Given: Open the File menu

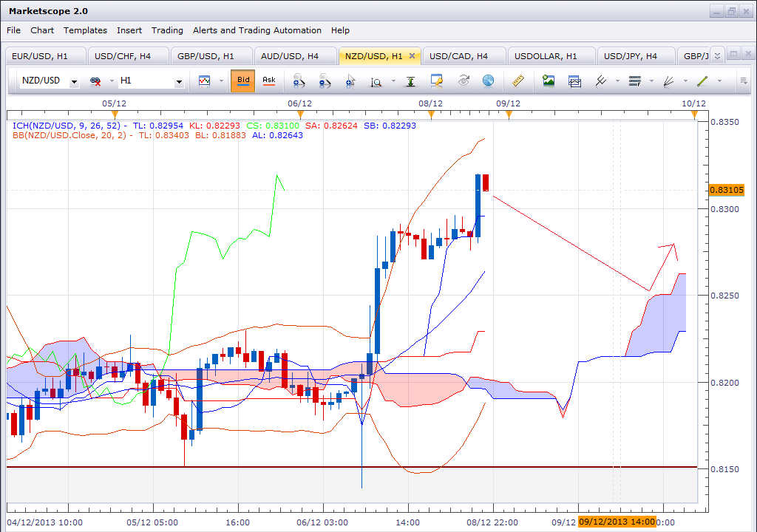Looking at the screenshot, I should (x=13, y=30).
